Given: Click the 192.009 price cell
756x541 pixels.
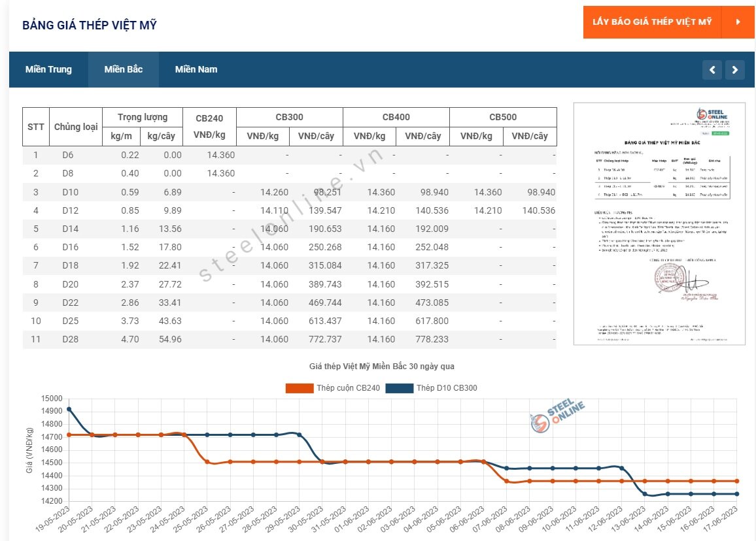Looking at the screenshot, I should pyautogui.click(x=432, y=229).
